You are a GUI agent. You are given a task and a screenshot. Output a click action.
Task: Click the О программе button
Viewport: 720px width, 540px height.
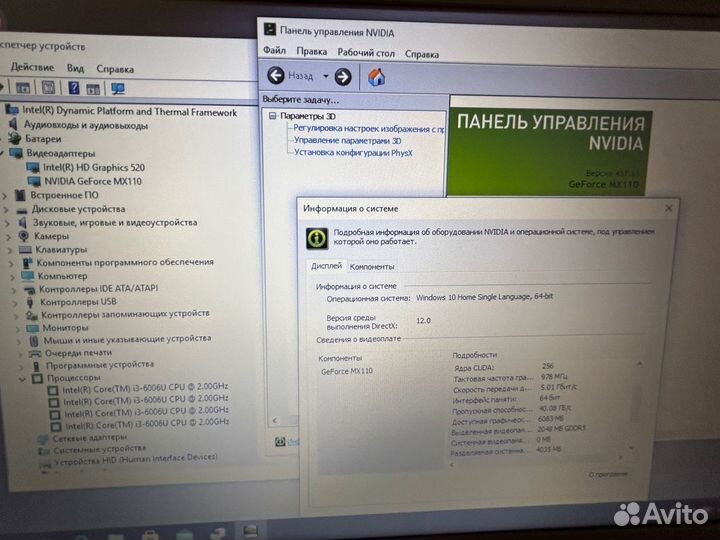click(x=606, y=473)
